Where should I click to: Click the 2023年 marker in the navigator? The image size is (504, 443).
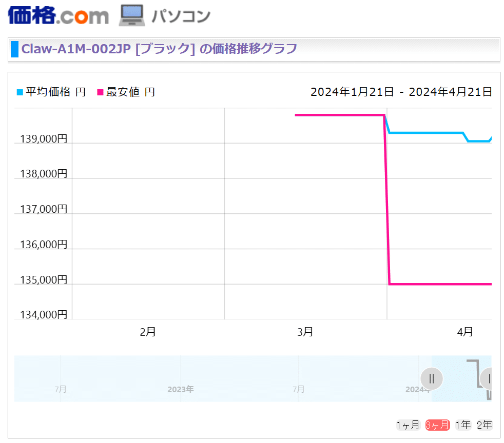point(180,389)
